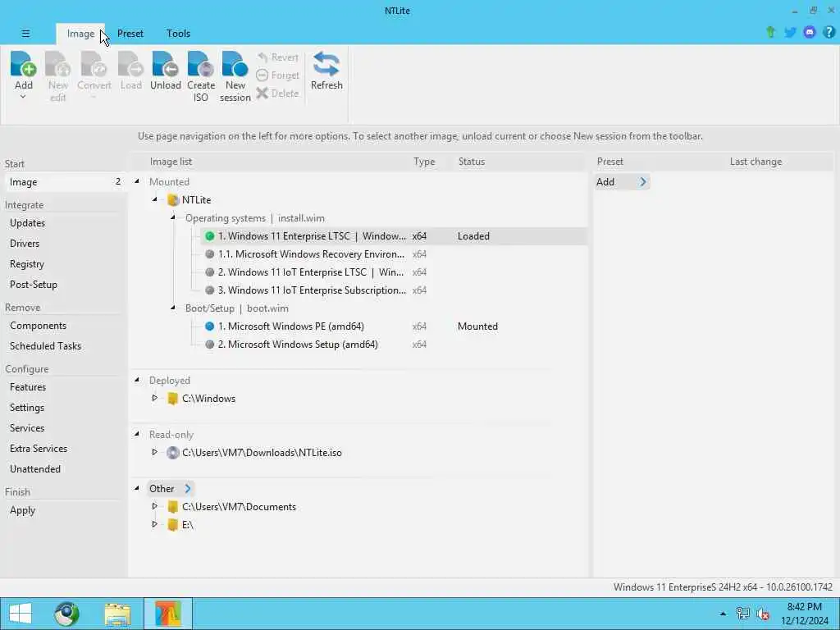This screenshot has width=840, height=630.
Task: Click the grayed Convert icon
Action: (94, 64)
